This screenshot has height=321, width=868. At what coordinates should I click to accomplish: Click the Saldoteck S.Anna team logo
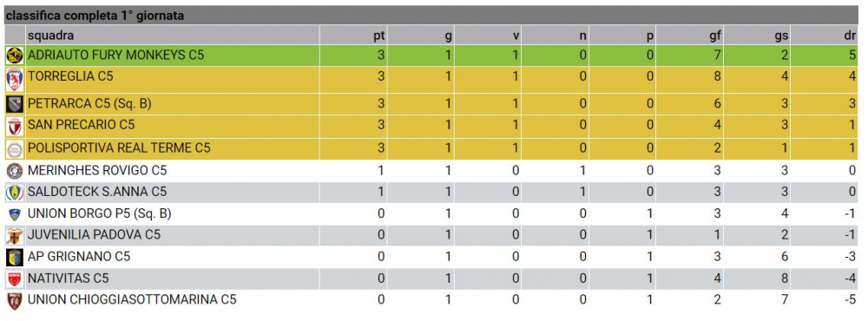click(15, 192)
